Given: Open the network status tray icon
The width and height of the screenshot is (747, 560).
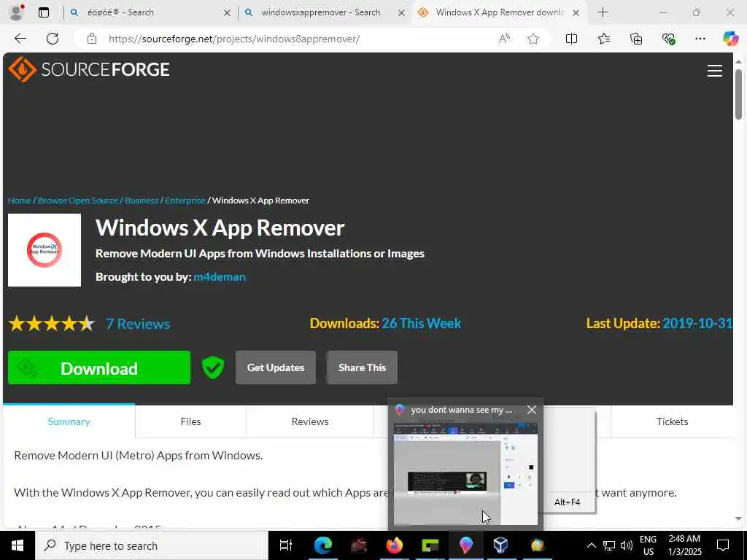Looking at the screenshot, I should click(x=609, y=545).
